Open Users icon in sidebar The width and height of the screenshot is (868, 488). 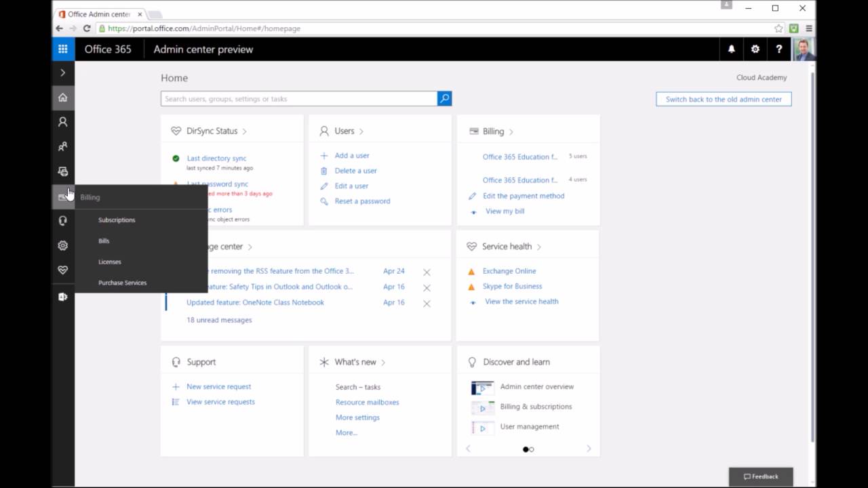tap(63, 122)
